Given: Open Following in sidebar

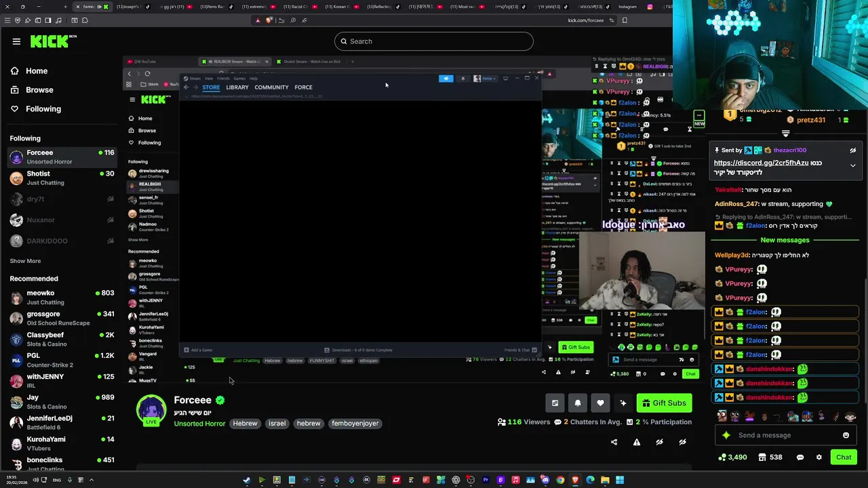Looking at the screenshot, I should [x=35, y=109].
